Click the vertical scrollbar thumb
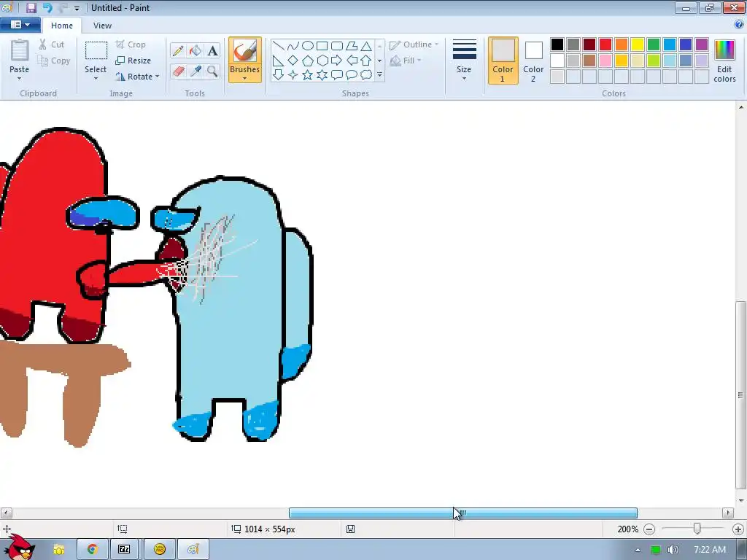This screenshot has width=747, height=560. point(741,395)
